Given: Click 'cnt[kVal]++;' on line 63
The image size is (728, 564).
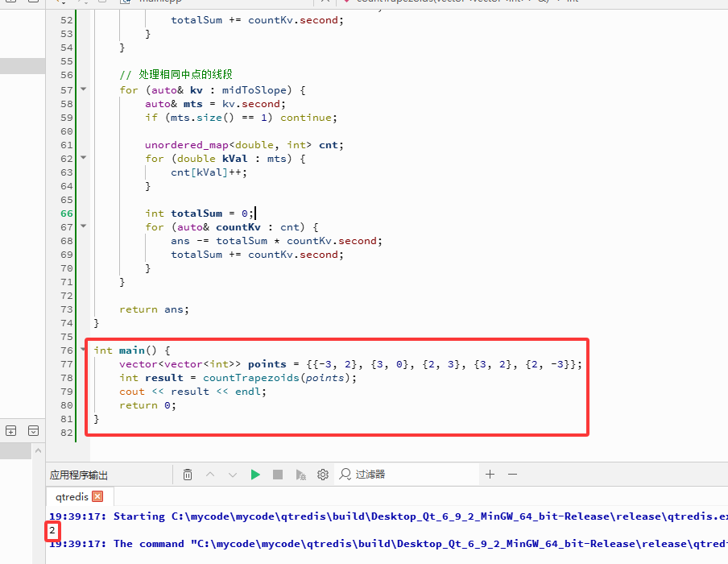Looking at the screenshot, I should 209,172.
